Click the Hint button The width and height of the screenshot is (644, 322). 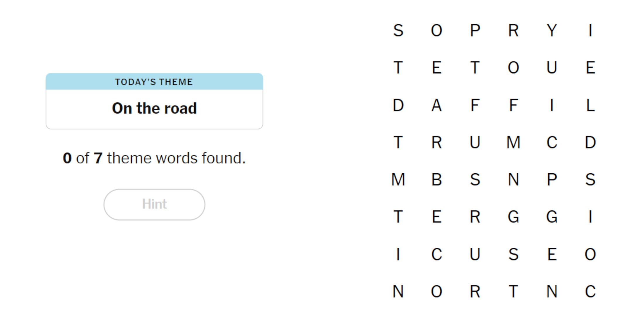(x=154, y=204)
